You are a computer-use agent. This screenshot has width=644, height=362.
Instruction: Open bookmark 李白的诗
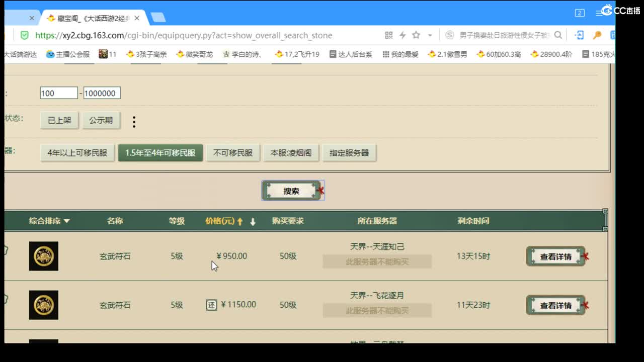click(x=243, y=54)
